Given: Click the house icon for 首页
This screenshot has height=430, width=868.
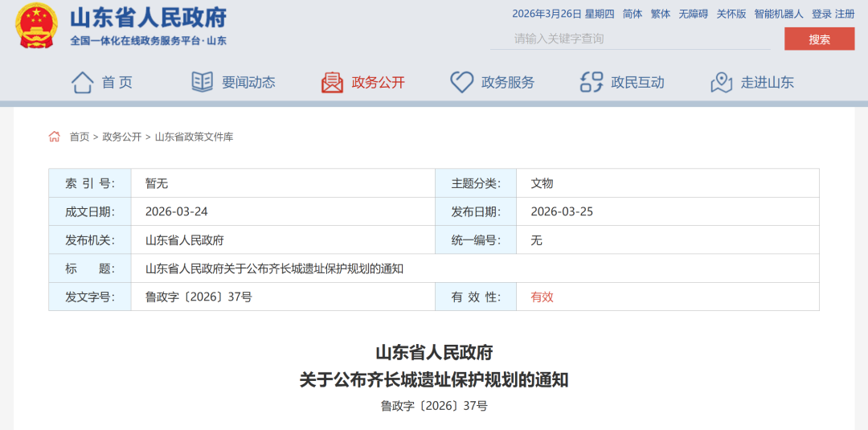Looking at the screenshot, I should click(82, 82).
